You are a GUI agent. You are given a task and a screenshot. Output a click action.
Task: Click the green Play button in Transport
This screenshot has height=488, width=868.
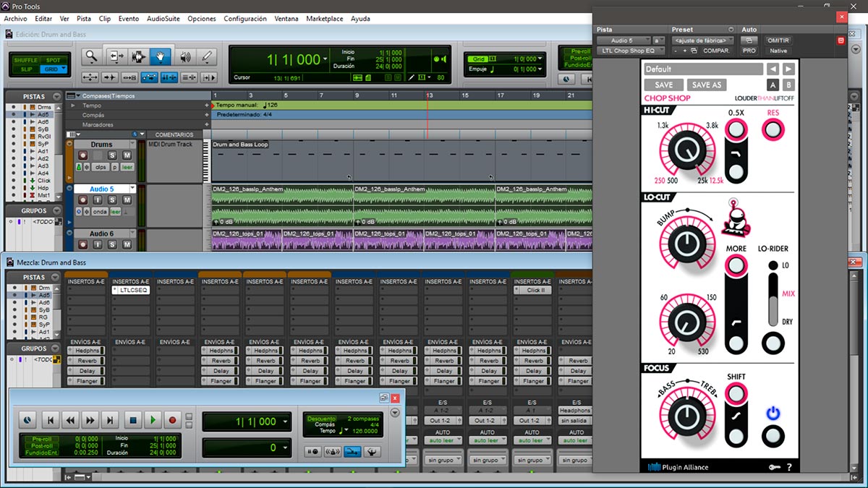153,419
